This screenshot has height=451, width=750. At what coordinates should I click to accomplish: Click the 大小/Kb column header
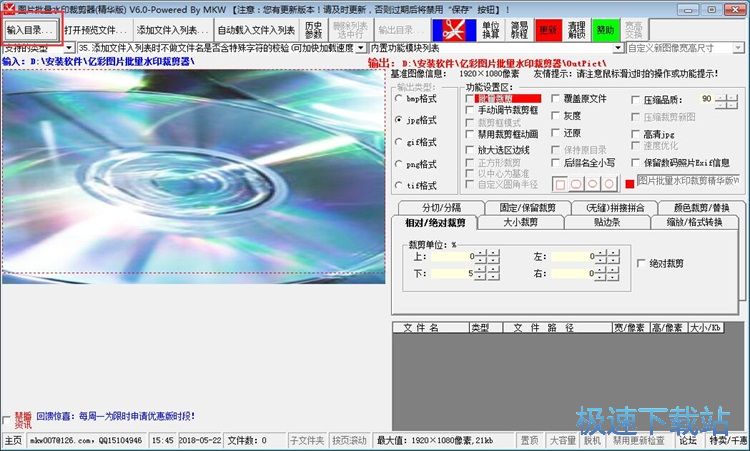(706, 328)
